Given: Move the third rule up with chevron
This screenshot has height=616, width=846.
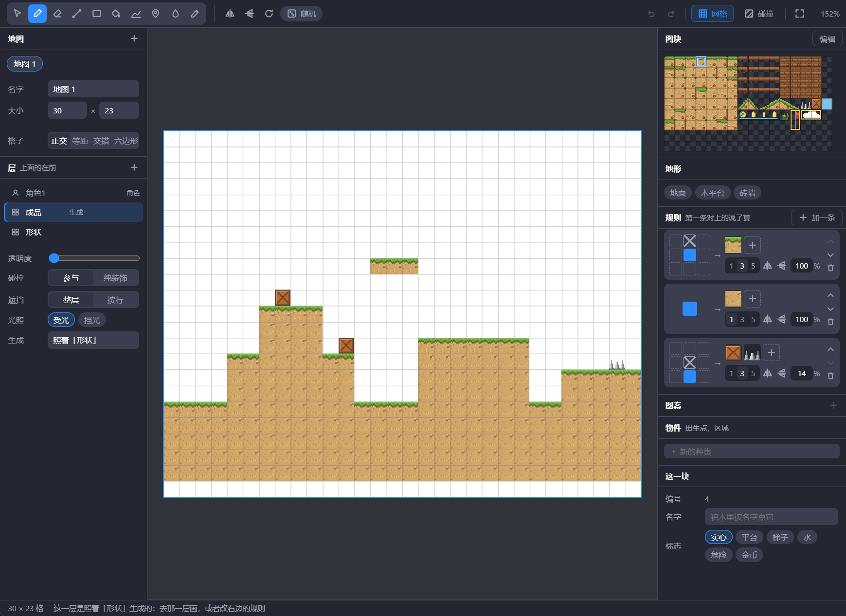Looking at the screenshot, I should 830,349.
